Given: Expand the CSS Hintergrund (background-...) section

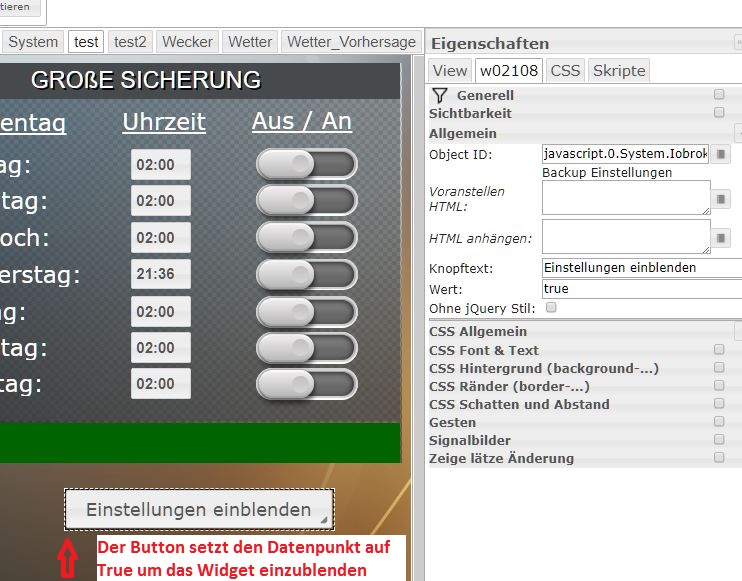Looking at the screenshot, I should pos(544,369).
